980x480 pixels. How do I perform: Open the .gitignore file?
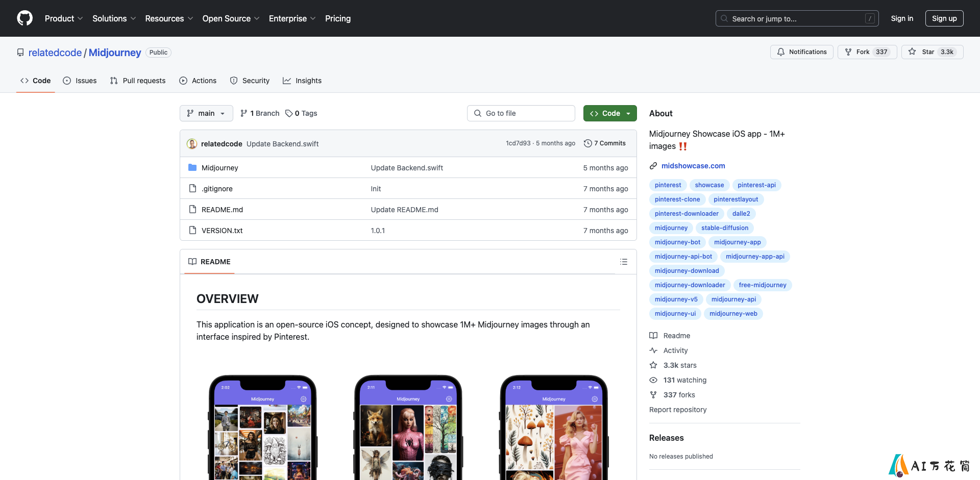(x=217, y=189)
